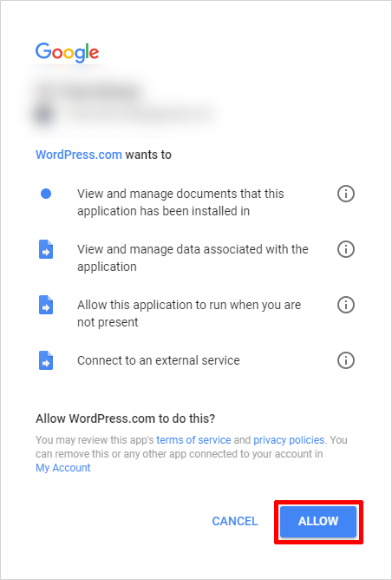392x580 pixels.
Task: Allow WordPress.com access
Action: point(318,522)
